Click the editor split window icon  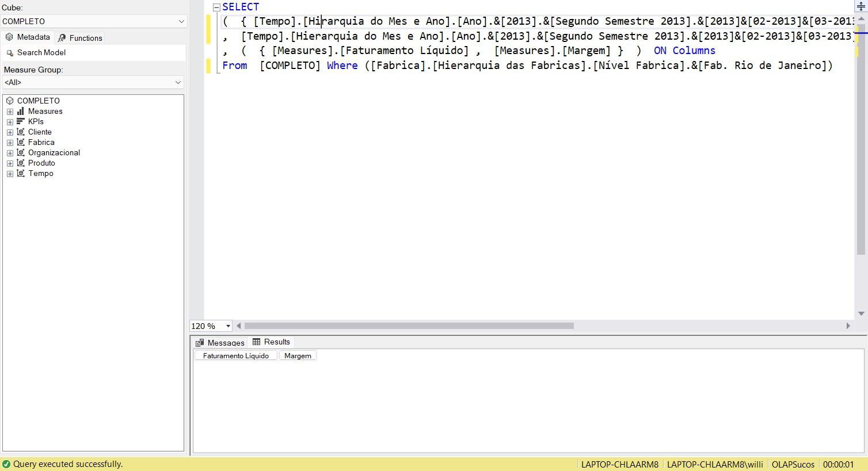click(861, 6)
